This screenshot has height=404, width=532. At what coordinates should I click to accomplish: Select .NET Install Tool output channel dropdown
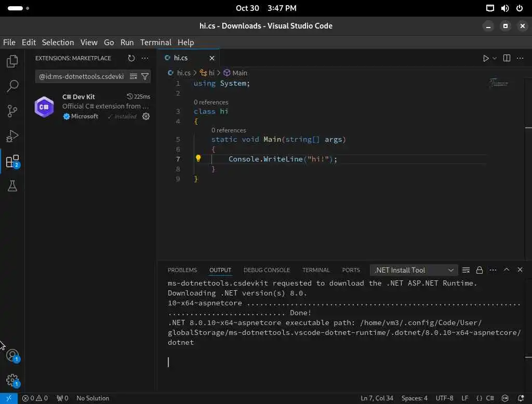tap(414, 270)
